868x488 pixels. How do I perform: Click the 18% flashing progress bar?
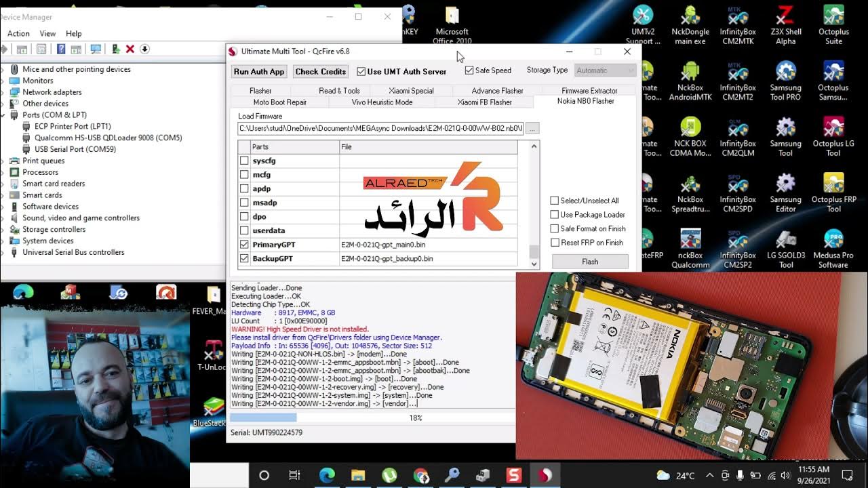pos(372,418)
